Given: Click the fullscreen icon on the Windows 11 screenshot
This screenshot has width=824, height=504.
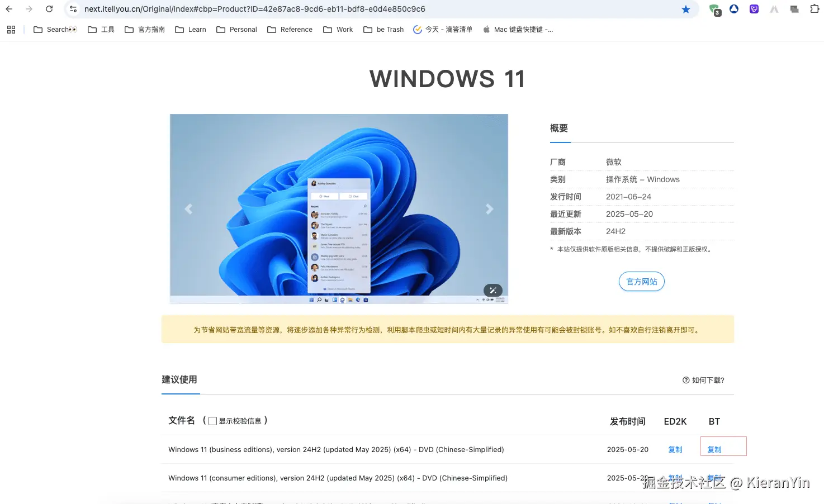Looking at the screenshot, I should point(492,290).
